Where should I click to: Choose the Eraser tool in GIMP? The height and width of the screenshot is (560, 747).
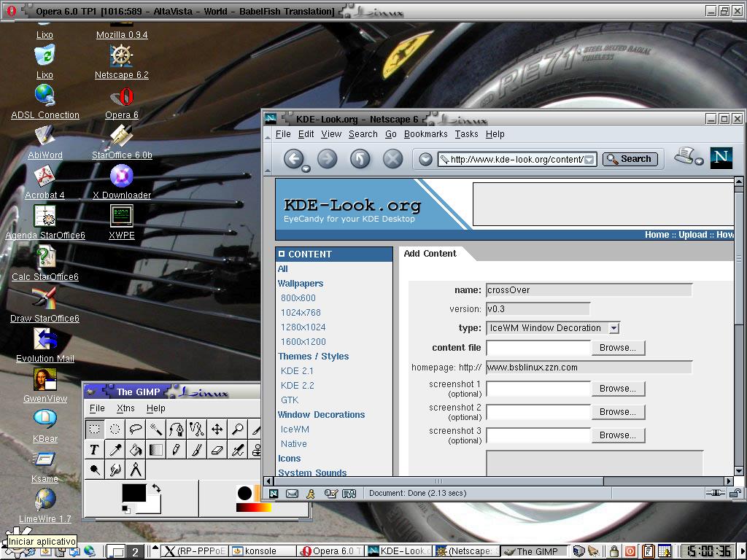coord(217,449)
